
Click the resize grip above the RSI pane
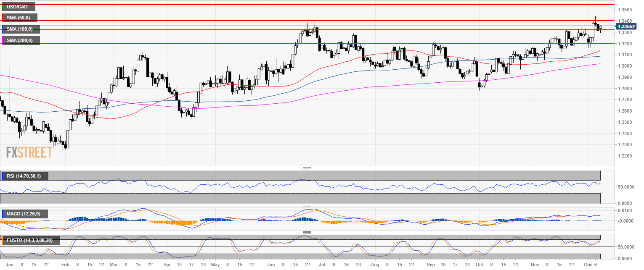[x=307, y=168]
